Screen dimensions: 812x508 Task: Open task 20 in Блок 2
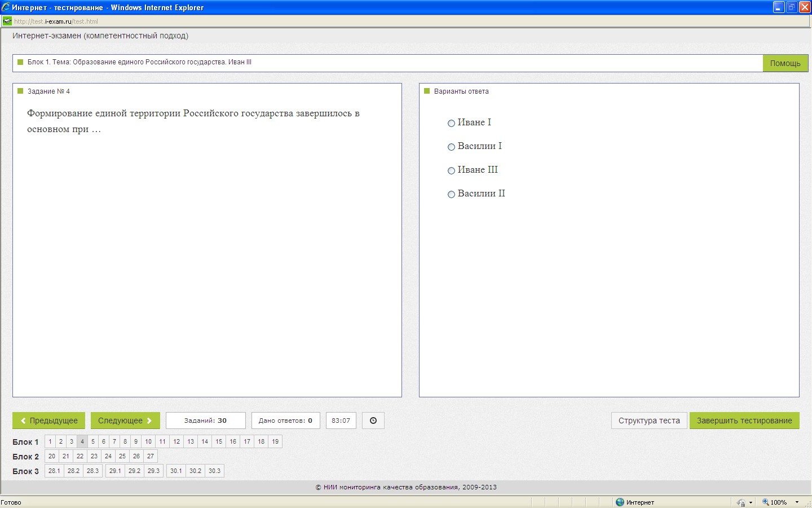[x=52, y=456]
